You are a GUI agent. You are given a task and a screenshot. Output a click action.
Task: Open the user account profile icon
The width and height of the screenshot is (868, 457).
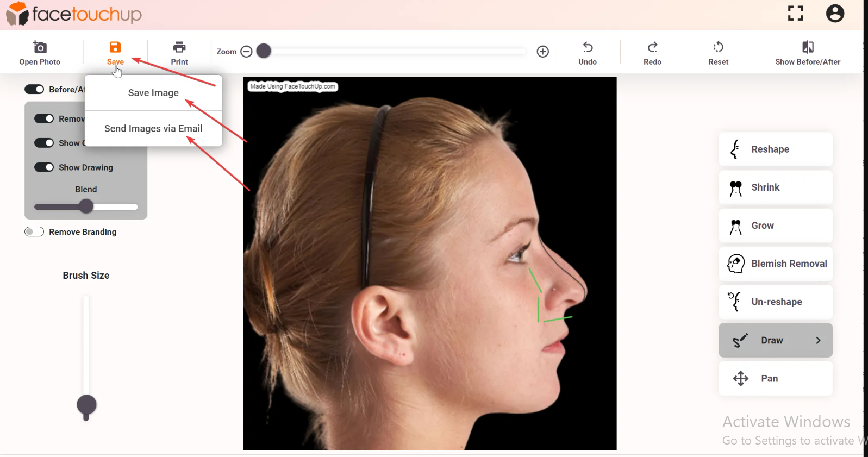point(835,14)
